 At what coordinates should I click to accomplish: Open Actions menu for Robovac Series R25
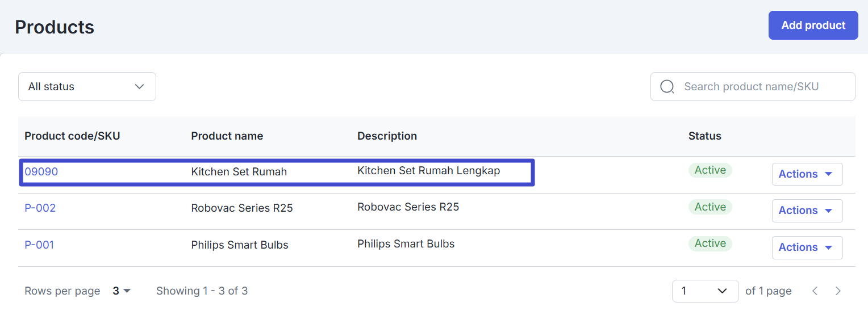(x=807, y=211)
